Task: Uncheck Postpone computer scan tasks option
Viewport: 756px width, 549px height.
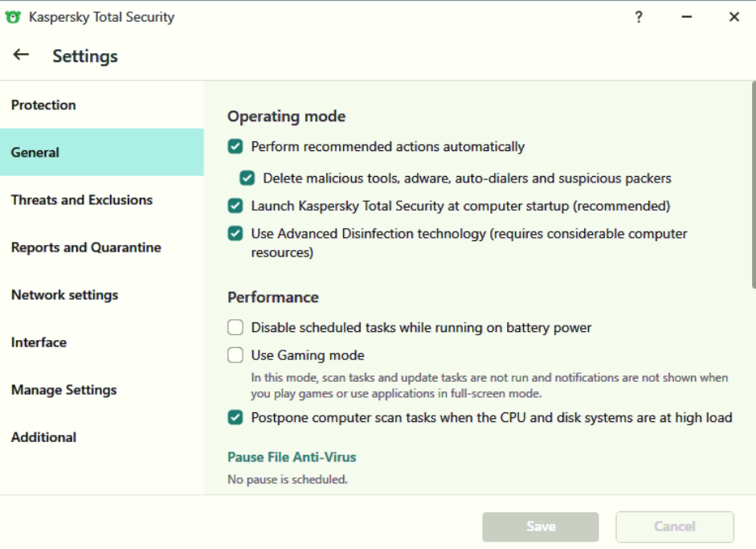Action: [235, 417]
